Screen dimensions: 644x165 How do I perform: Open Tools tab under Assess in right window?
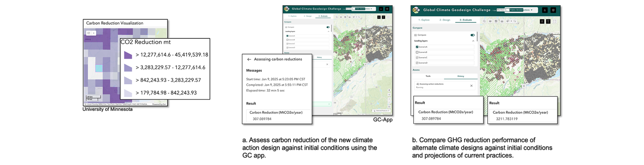pos(428,76)
